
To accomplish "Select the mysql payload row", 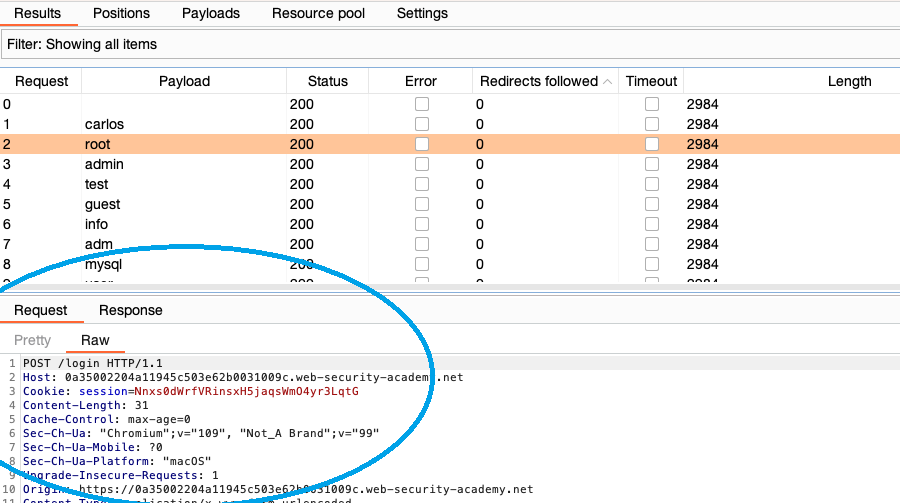I will (x=450, y=264).
